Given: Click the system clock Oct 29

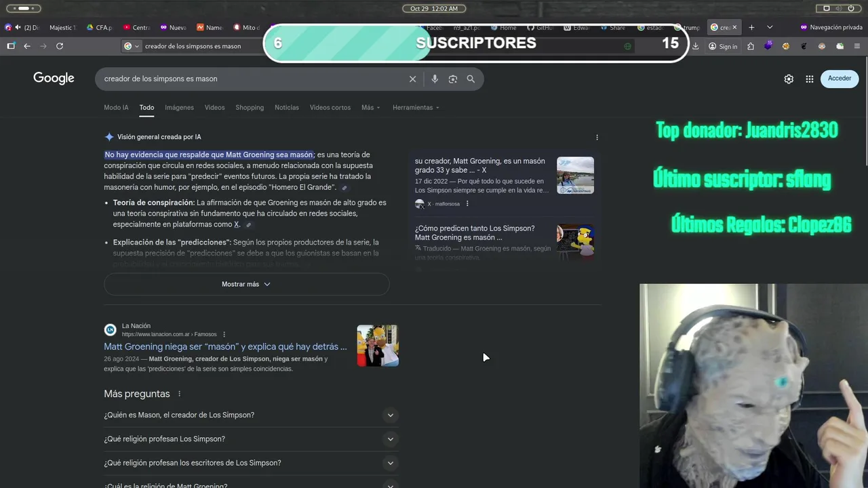Looking at the screenshot, I should (x=434, y=8).
